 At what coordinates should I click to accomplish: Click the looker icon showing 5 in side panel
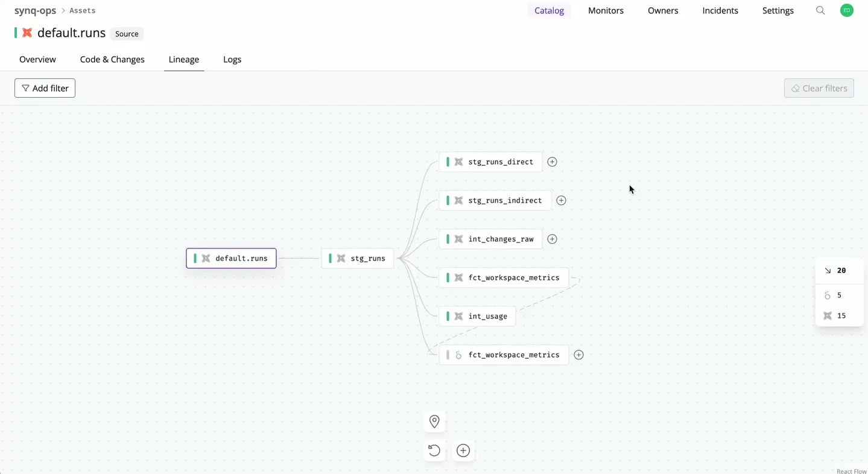[x=827, y=295]
